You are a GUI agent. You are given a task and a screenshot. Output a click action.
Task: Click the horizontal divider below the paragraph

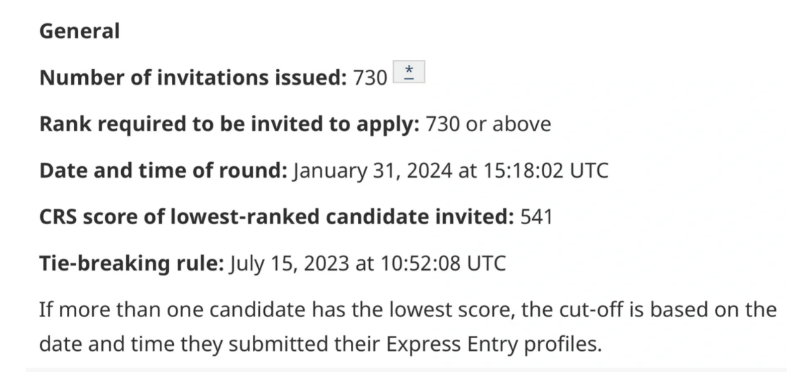406,370
